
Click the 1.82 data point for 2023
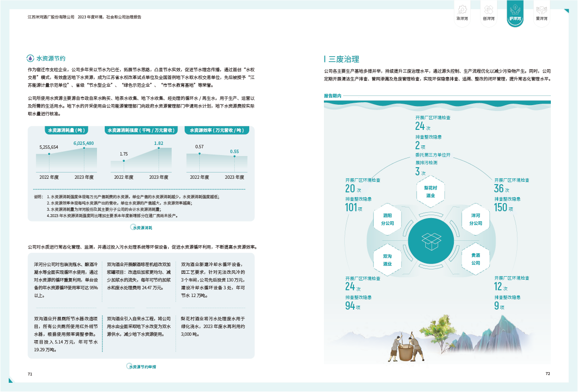159,148
